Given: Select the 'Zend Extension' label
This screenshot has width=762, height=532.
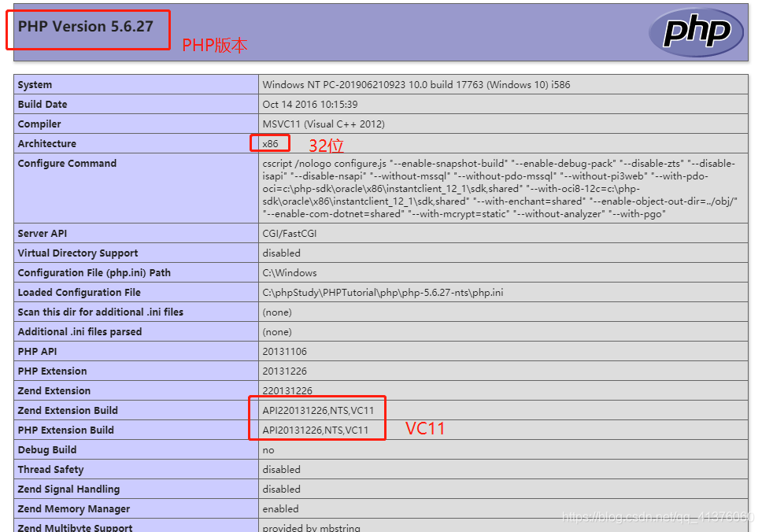Looking at the screenshot, I should (x=54, y=390).
